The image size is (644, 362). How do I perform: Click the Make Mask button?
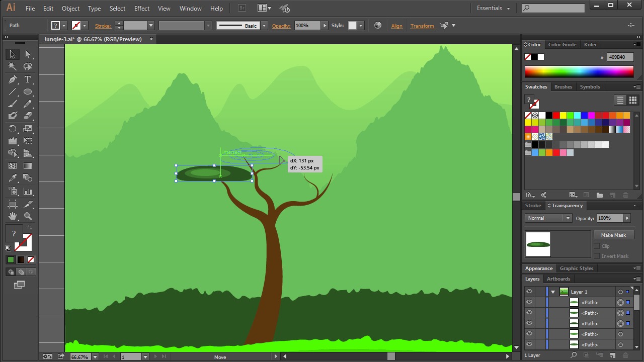click(x=613, y=235)
